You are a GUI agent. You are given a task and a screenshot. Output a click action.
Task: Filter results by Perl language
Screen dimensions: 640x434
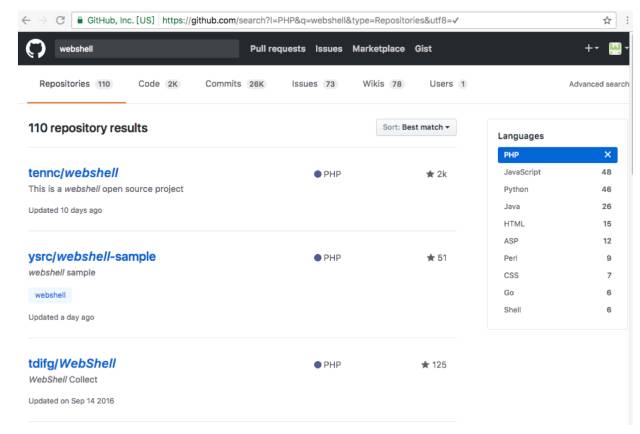[557, 258]
